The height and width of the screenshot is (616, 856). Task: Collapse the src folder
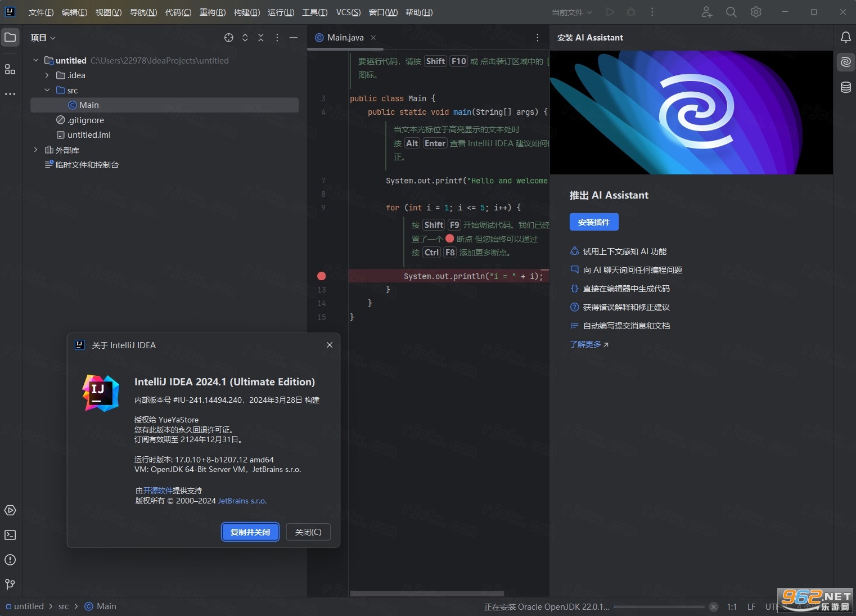click(47, 90)
